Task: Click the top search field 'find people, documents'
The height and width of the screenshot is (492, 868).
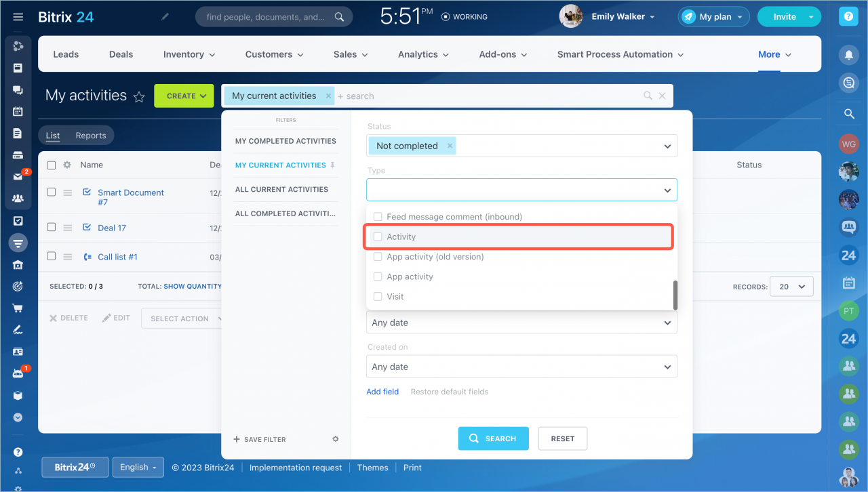Action: pos(274,17)
